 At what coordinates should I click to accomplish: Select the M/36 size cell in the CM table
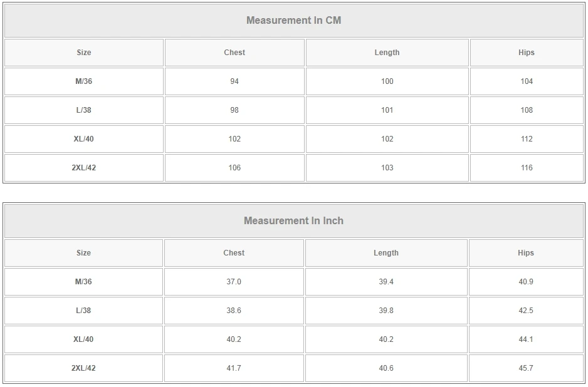coord(83,81)
